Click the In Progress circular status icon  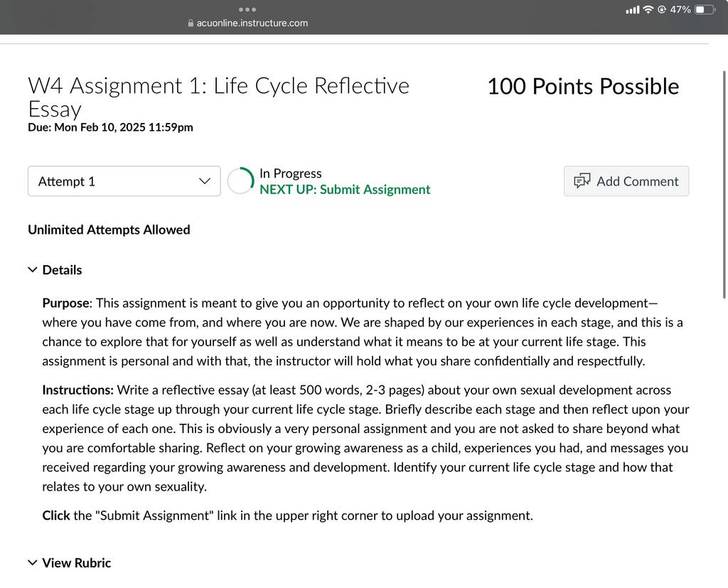pyautogui.click(x=240, y=181)
